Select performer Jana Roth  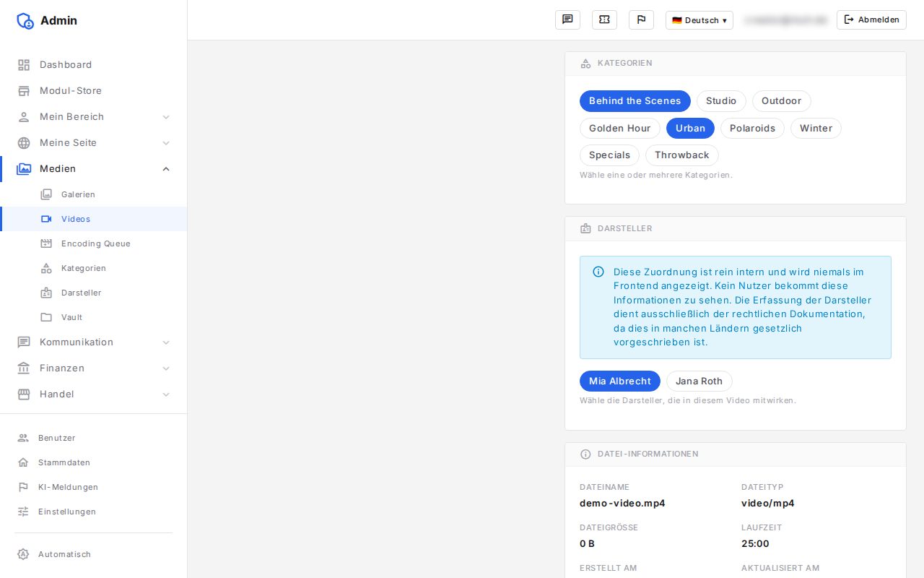pyautogui.click(x=699, y=381)
